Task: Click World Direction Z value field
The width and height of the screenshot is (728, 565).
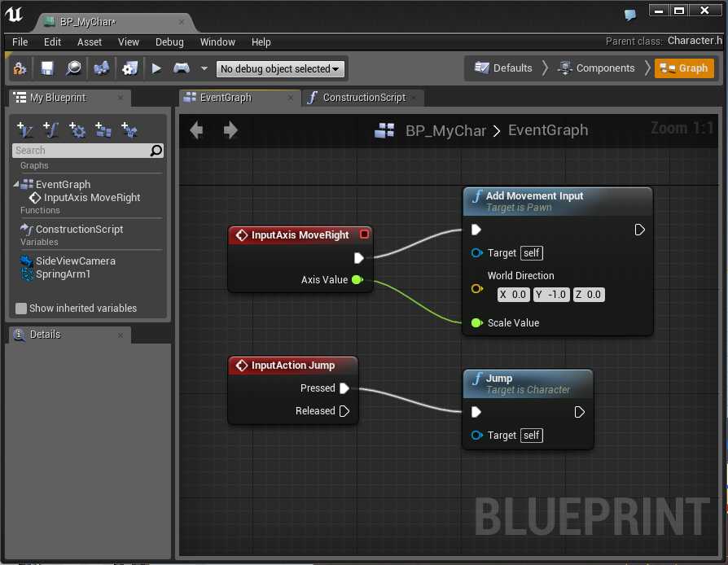Action: [x=589, y=295]
